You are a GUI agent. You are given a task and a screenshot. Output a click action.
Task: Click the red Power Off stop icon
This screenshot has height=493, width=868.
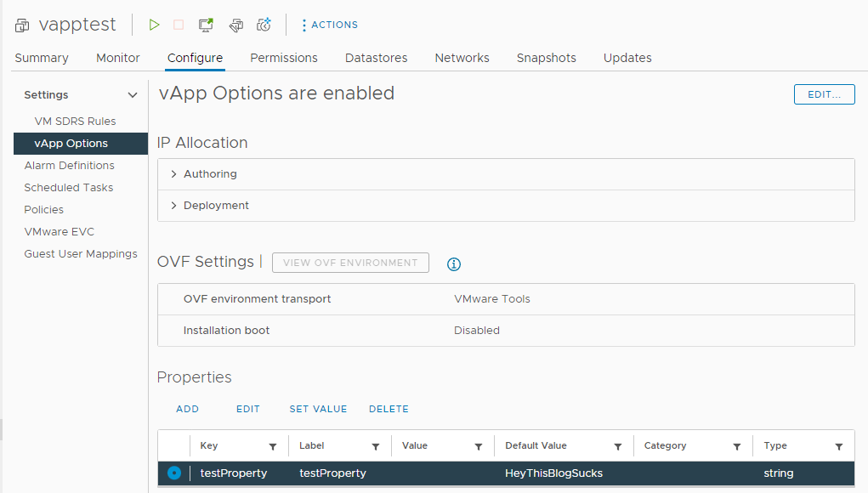179,25
